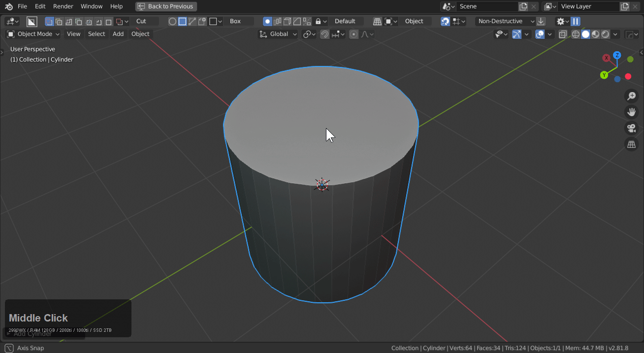Image resolution: width=644 pixels, height=353 pixels.
Task: Click the Z axis on navigation gizmo
Action: pyautogui.click(x=617, y=55)
